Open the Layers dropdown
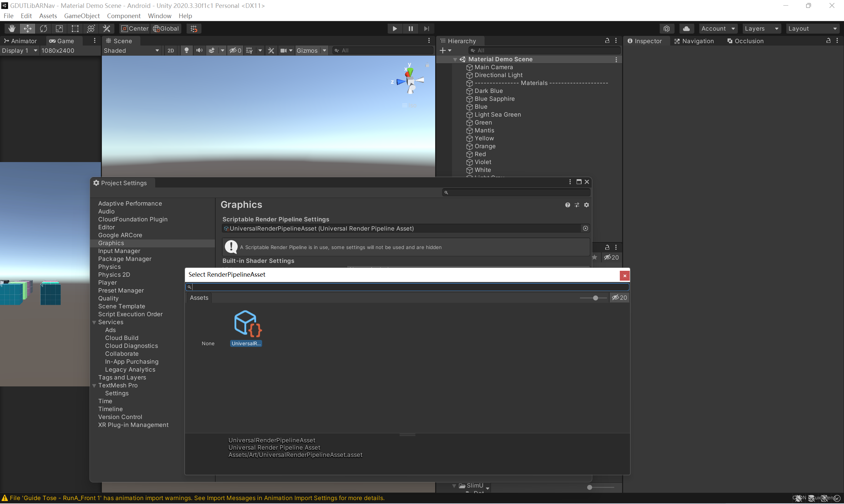 click(x=761, y=29)
